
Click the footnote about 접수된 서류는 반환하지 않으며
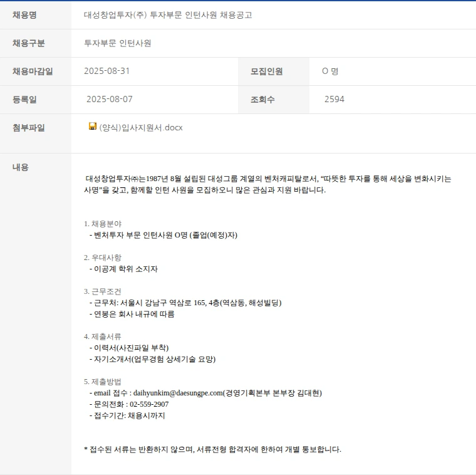pyautogui.click(x=212, y=449)
